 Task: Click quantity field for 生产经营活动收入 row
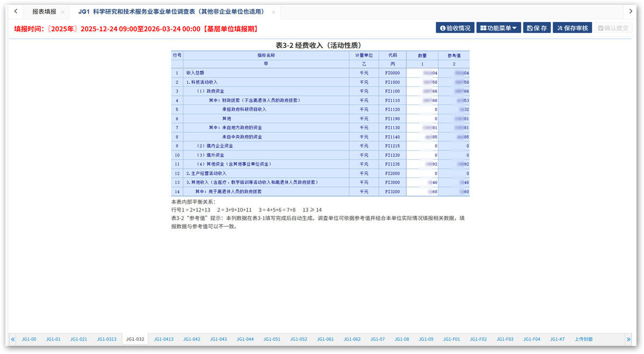423,174
